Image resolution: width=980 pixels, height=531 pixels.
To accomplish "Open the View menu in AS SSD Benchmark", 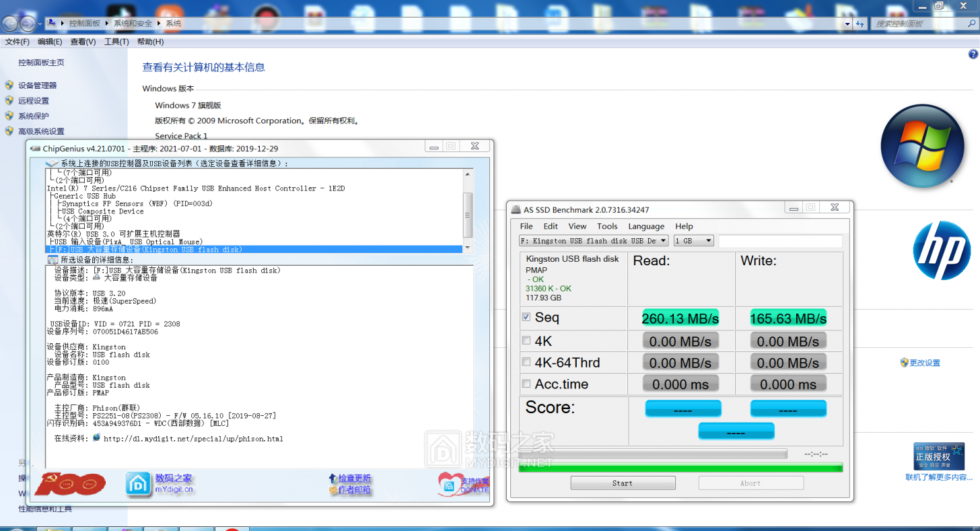I will [x=577, y=226].
